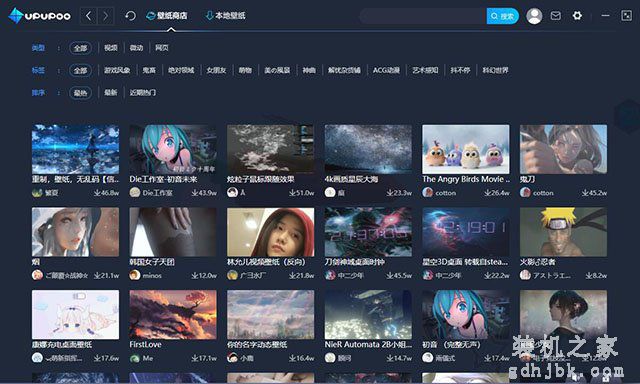Click the download icon showing 45.5w
640x384 pixels.
390,275
